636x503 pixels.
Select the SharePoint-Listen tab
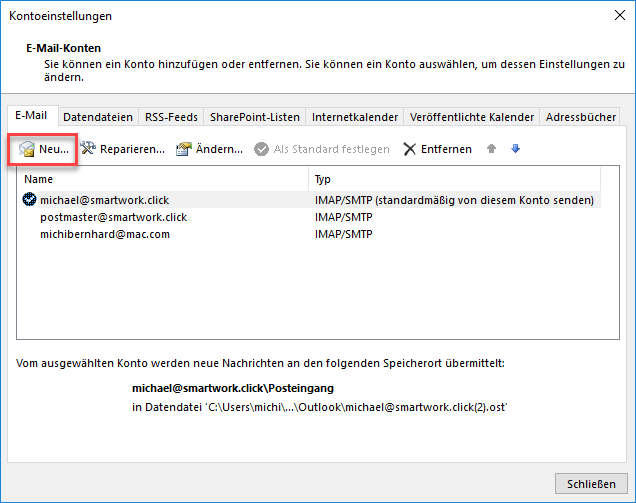point(254,117)
